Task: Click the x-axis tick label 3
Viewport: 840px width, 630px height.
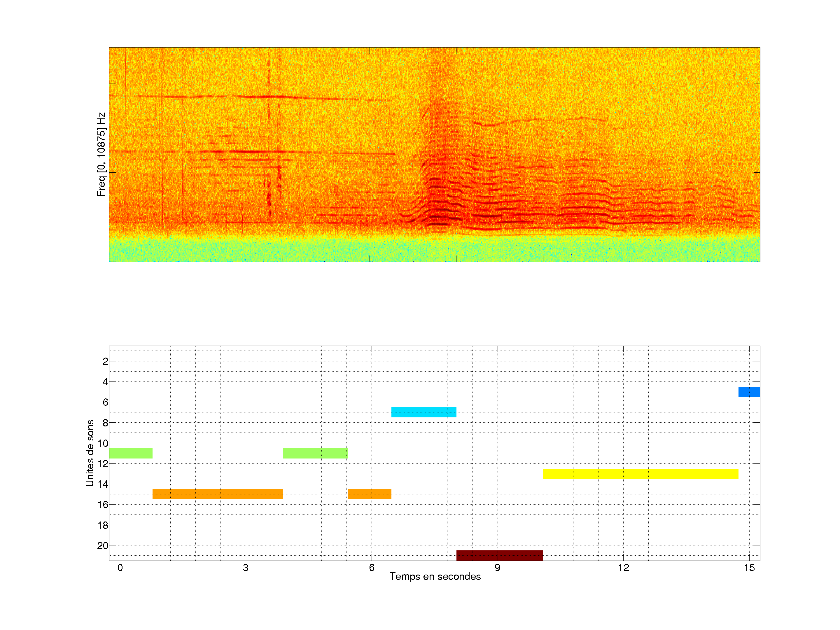Action: pos(246,568)
